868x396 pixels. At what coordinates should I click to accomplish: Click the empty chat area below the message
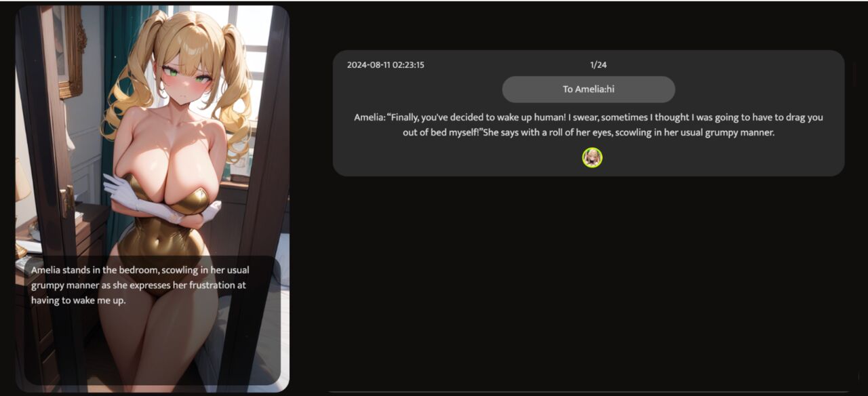coord(588,281)
